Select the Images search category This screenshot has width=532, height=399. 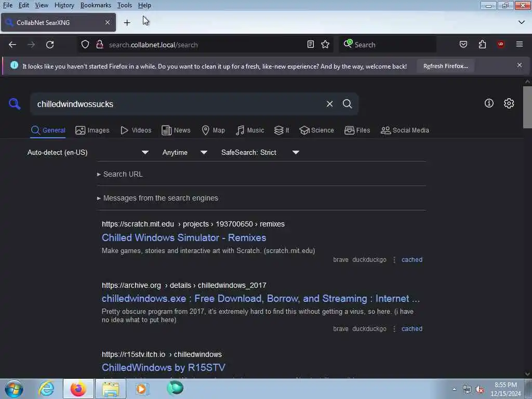(x=92, y=130)
